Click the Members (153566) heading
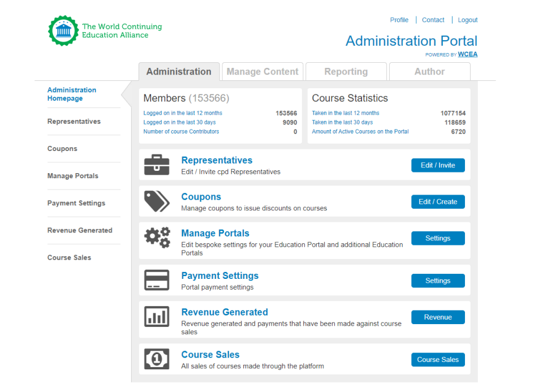This screenshot has width=543, height=392. (x=186, y=98)
